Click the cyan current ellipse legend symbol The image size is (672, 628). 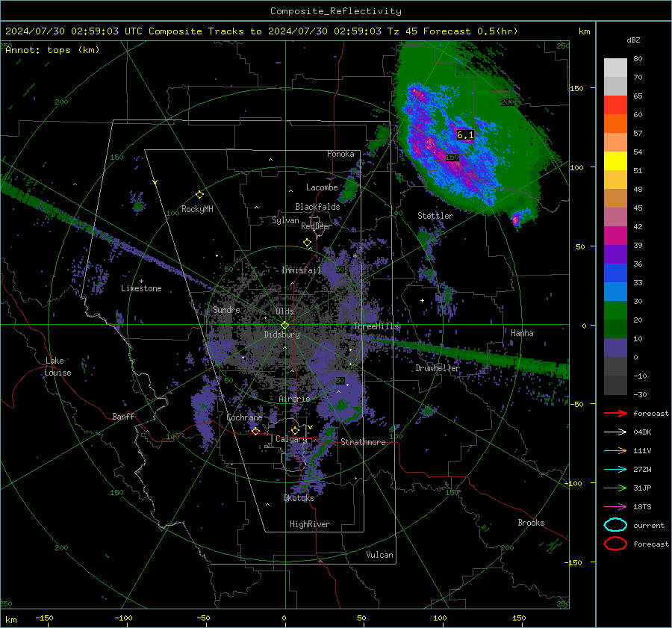click(615, 525)
